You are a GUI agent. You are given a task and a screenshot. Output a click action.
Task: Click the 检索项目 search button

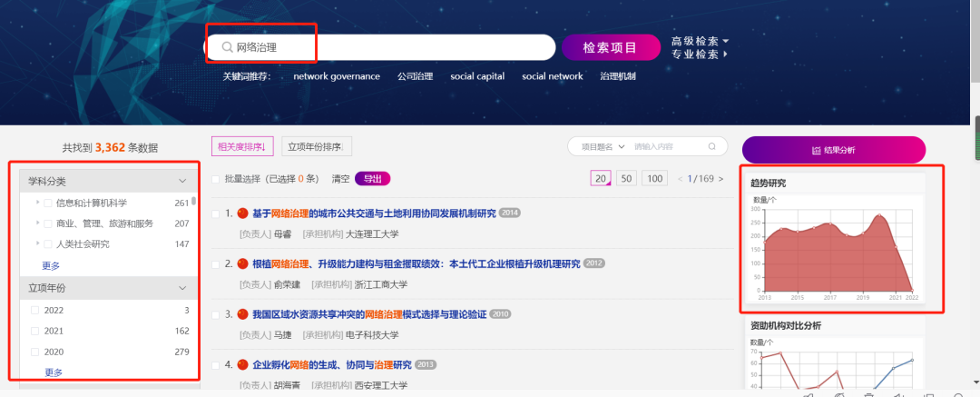611,47
